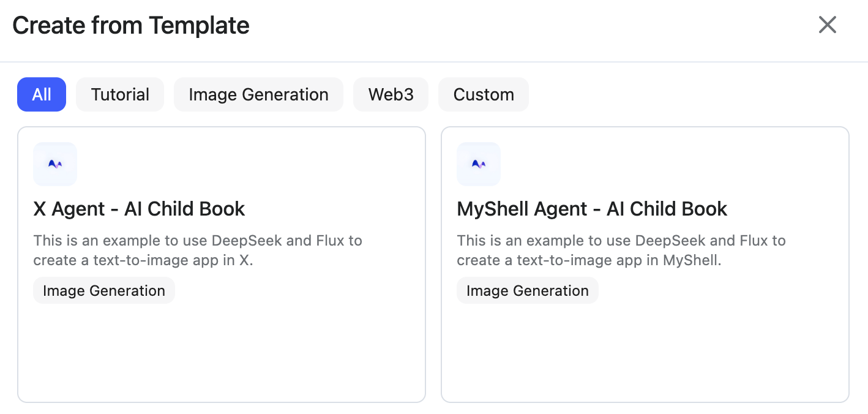Image resolution: width=868 pixels, height=414 pixels.
Task: Click the Create from Template heading
Action: point(131,26)
